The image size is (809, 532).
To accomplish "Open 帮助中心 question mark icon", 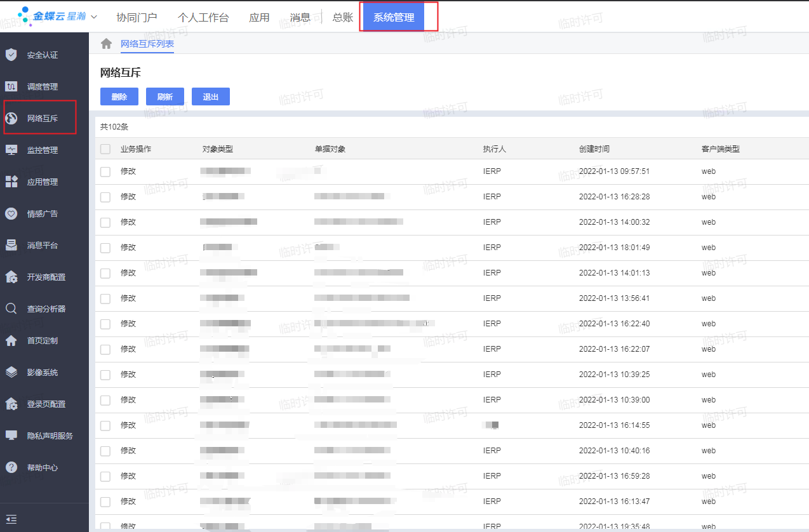I will pos(11,467).
